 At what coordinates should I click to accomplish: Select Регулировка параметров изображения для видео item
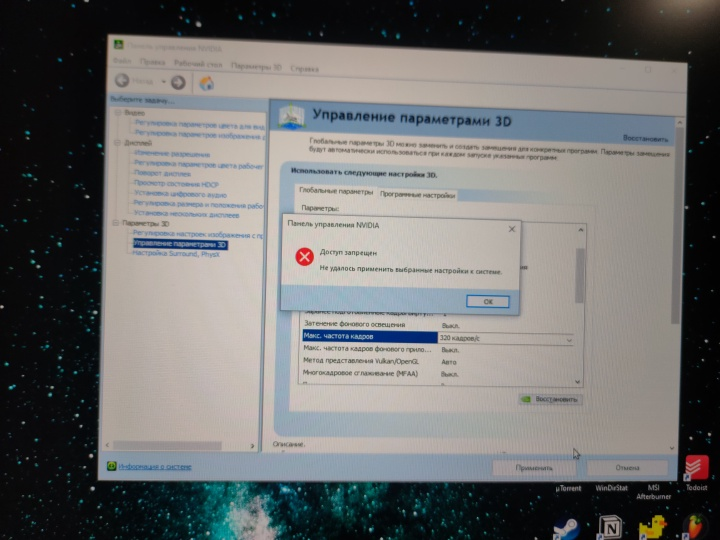[200, 135]
